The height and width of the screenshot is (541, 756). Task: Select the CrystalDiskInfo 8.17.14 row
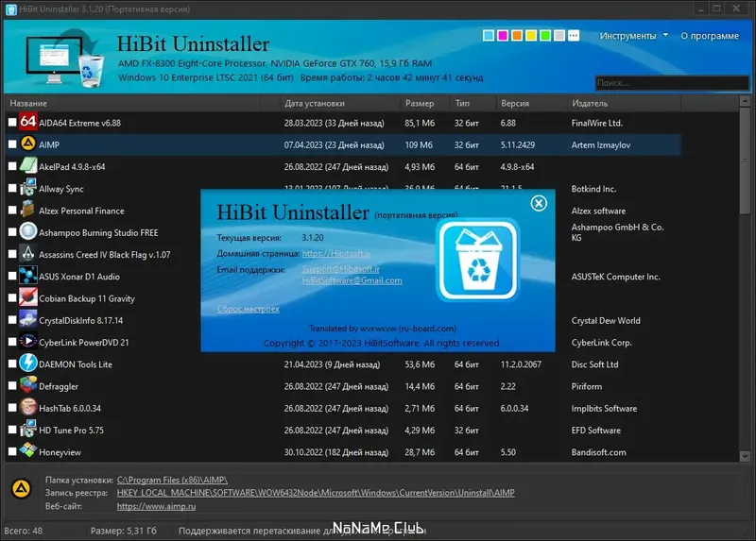point(343,320)
